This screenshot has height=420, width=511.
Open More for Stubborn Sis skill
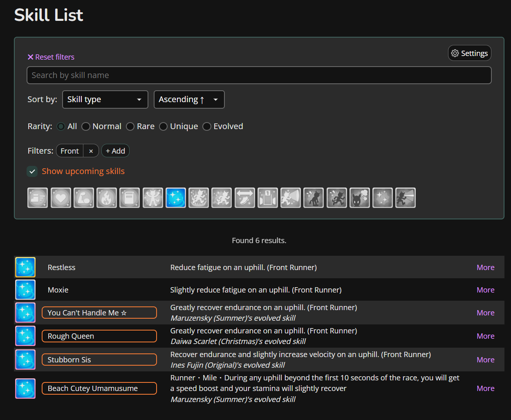coord(485,360)
